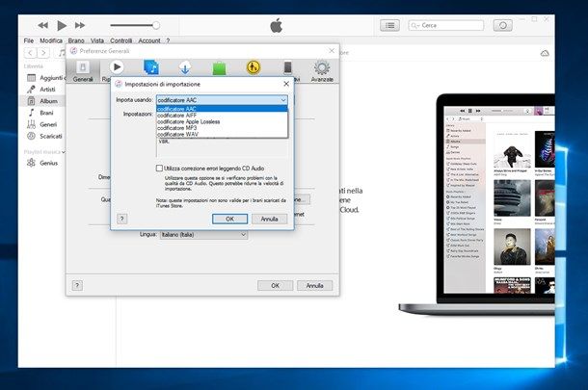The width and height of the screenshot is (588, 390).
Task: Go back with the left arrow button
Action: pyautogui.click(x=31, y=53)
